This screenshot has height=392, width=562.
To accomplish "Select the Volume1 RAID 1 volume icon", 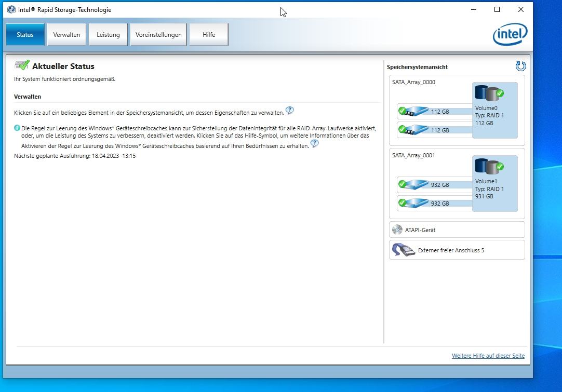I will [489, 166].
